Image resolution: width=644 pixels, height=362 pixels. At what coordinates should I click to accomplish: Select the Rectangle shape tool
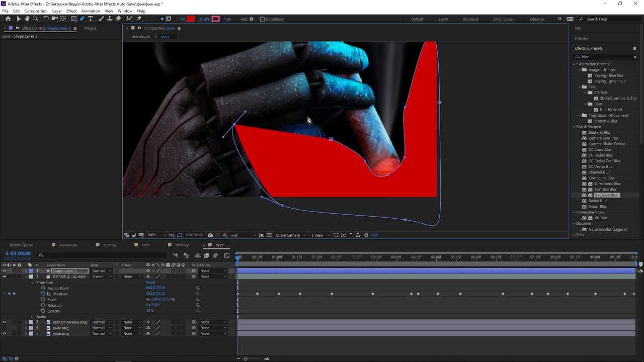point(73,19)
